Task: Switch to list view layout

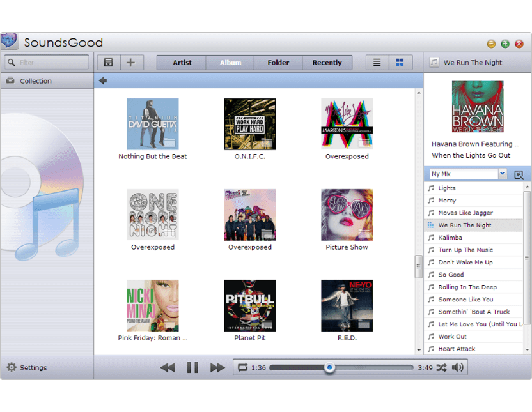Action: 377,63
